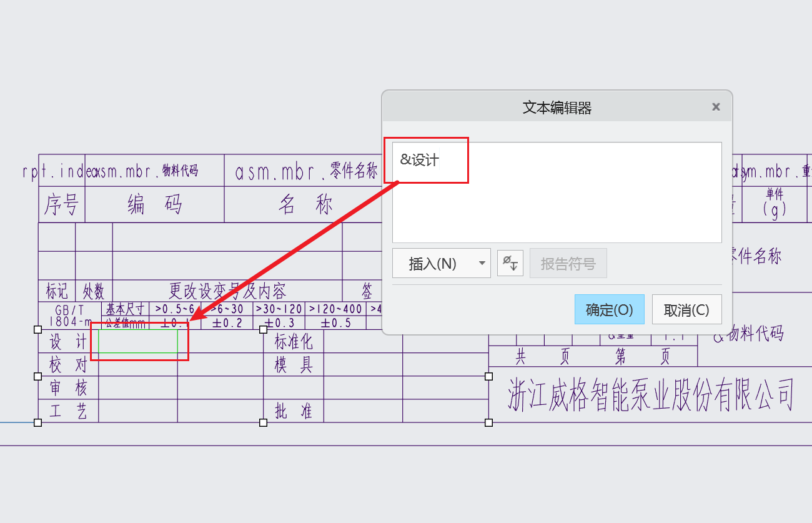Click the 更改设变号及内容 cell
812x523 pixels.
pyautogui.click(x=227, y=291)
